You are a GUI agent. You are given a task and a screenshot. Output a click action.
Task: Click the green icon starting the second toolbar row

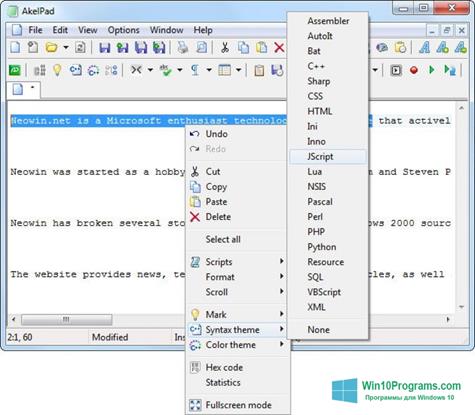point(15,70)
